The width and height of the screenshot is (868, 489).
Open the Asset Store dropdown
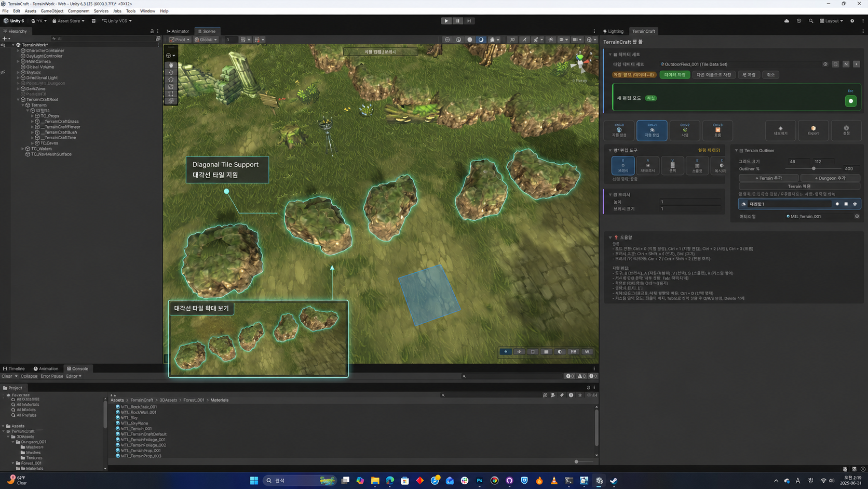coord(69,21)
